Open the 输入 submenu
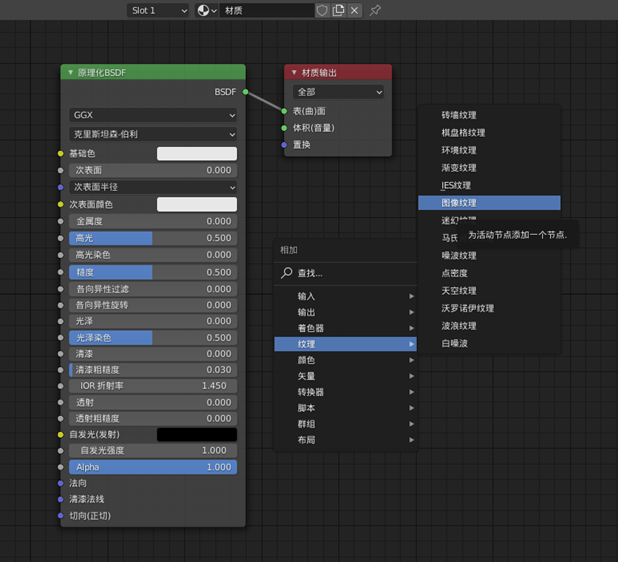 (x=345, y=296)
